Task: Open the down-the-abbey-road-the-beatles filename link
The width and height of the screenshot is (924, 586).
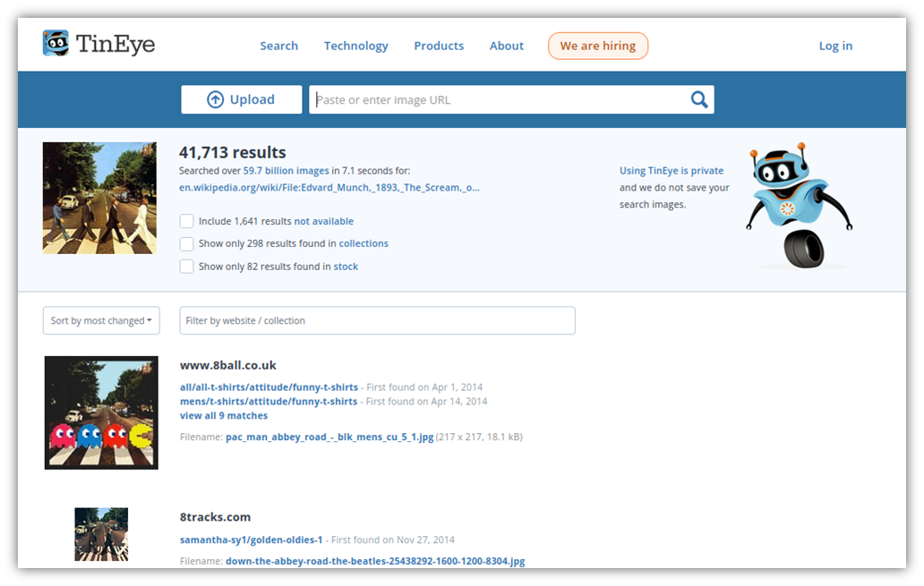Action: [375, 561]
